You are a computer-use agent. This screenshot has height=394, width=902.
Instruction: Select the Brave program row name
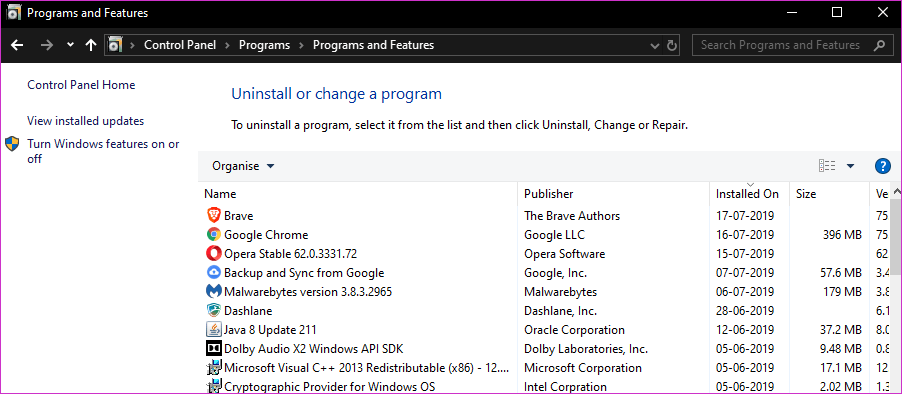pos(239,216)
